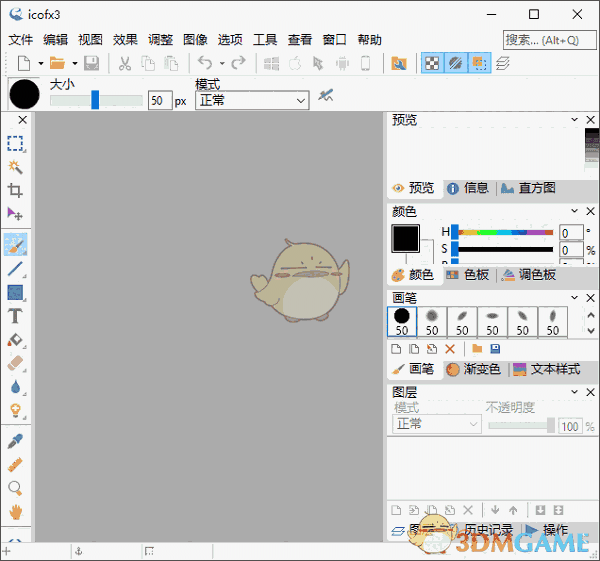Viewport: 600px width, 561px height.
Task: Click the hue H color slider
Action: tap(502, 232)
